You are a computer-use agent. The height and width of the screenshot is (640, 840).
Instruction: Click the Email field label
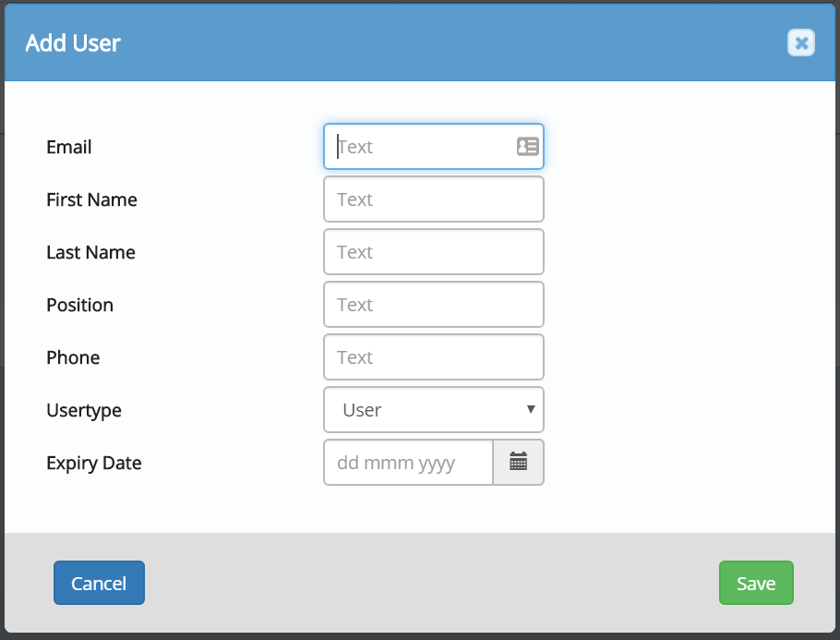[x=69, y=147]
